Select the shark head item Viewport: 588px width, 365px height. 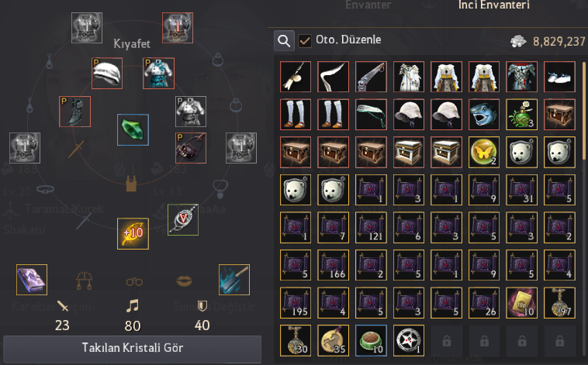(484, 115)
